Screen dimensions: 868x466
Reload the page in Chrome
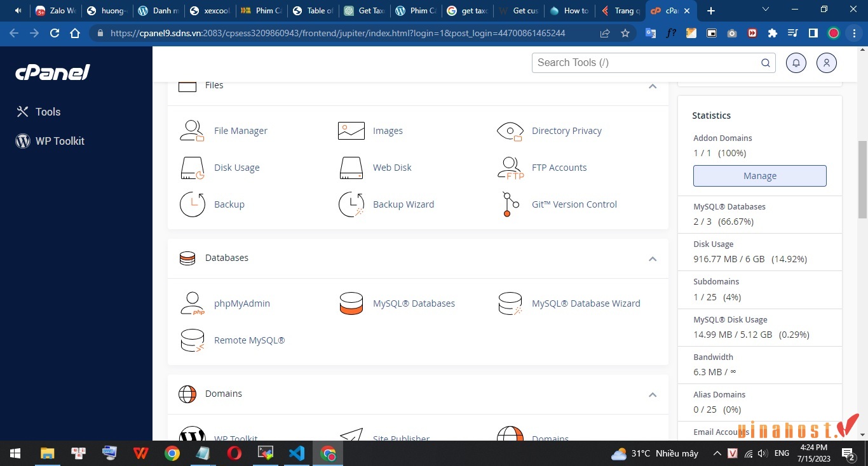point(55,33)
